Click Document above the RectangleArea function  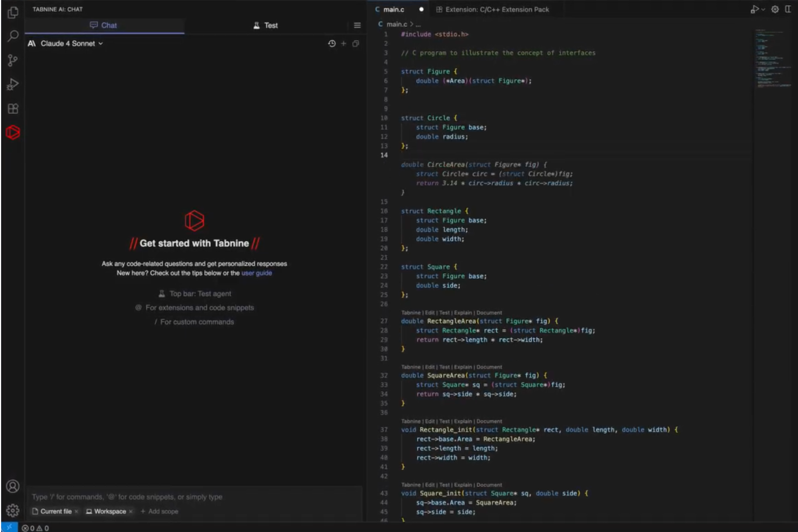pos(489,313)
